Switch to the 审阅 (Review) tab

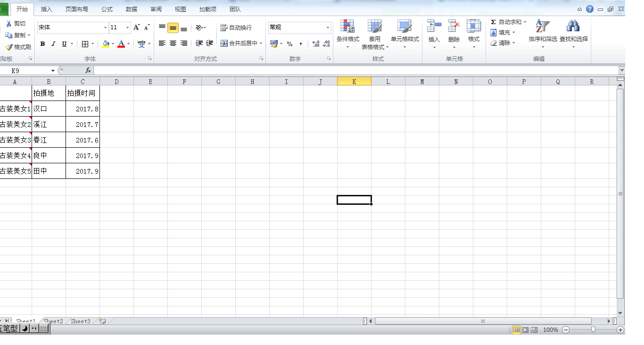156,9
